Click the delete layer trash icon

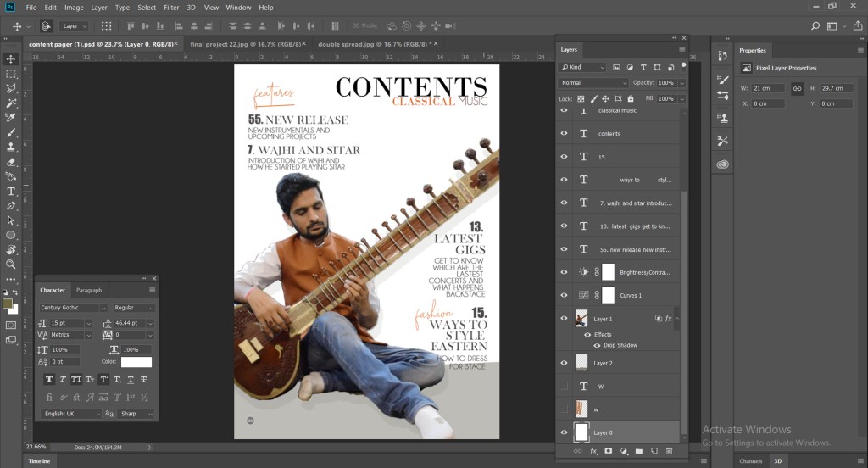(669, 451)
